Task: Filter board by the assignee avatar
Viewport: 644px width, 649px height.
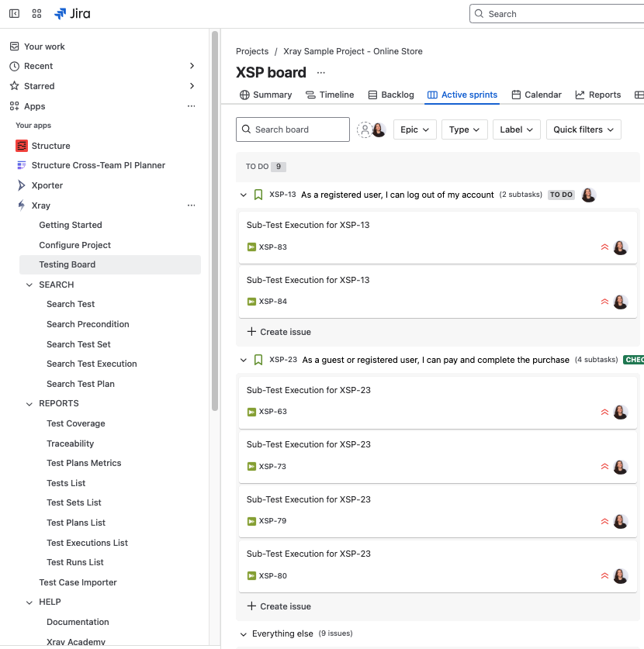Action: point(379,129)
